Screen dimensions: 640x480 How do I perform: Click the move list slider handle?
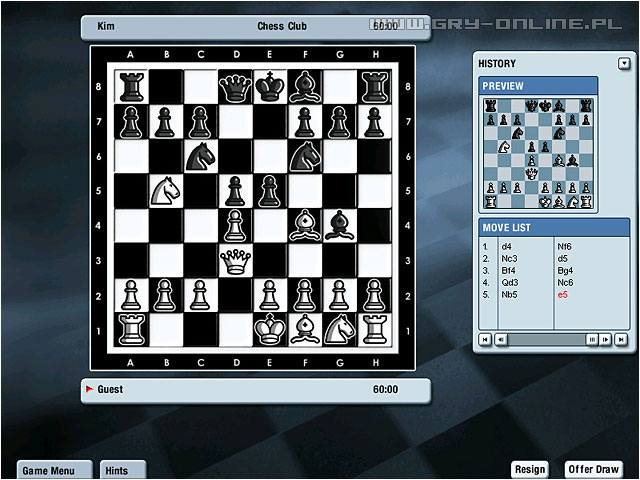pyautogui.click(x=592, y=340)
